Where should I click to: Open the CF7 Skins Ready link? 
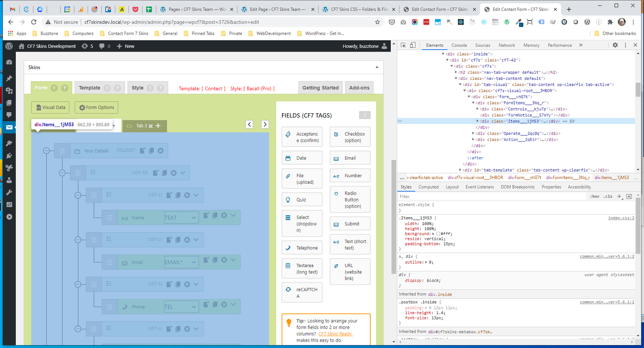click(335, 334)
